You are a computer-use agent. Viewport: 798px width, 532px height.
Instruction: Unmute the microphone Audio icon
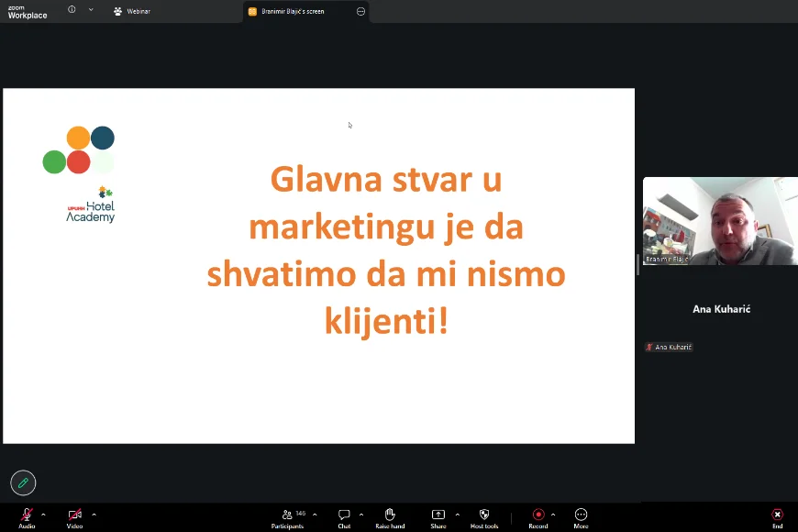[x=27, y=515]
